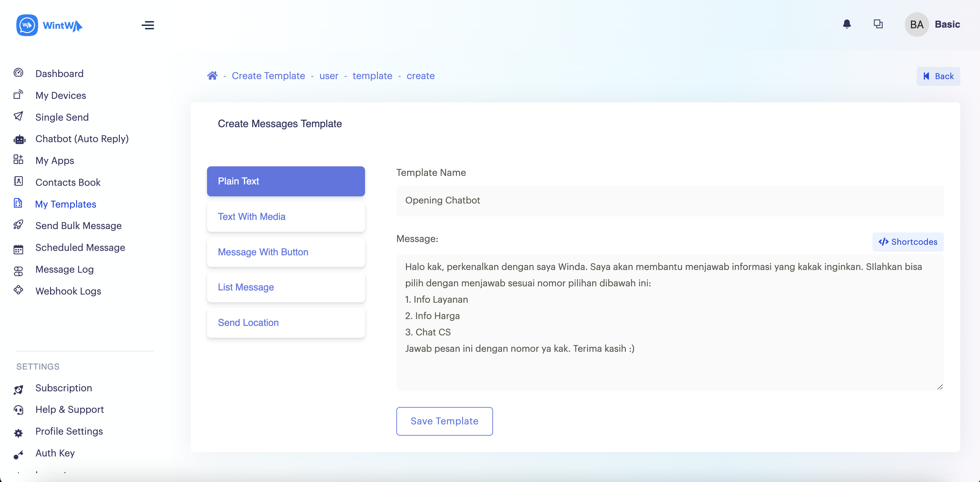Click the Template Name input field
The width and height of the screenshot is (980, 482).
(669, 200)
